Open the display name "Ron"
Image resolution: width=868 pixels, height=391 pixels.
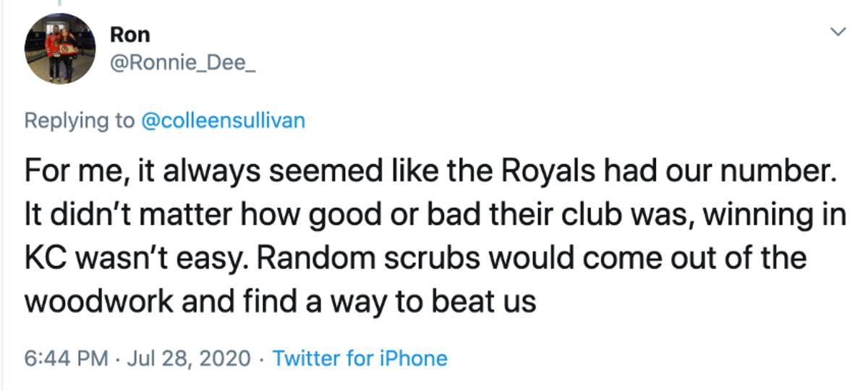tap(130, 35)
